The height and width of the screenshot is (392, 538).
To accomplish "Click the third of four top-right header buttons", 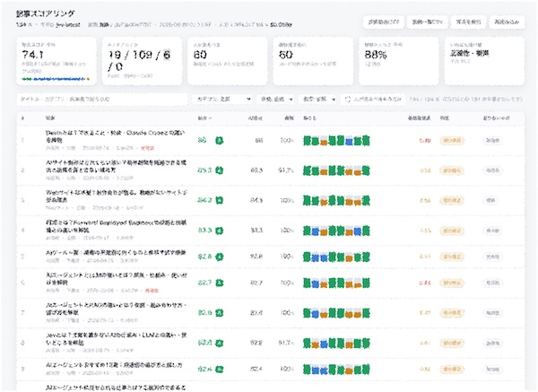I will [x=468, y=22].
